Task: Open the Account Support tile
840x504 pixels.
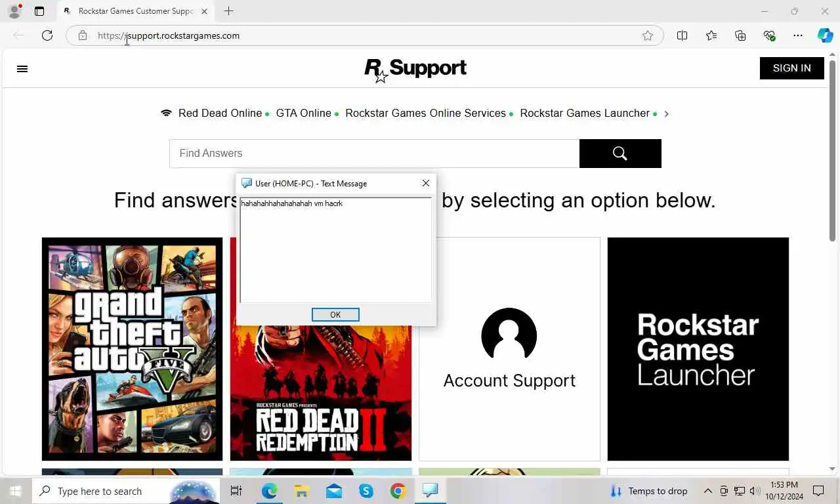Action: click(x=509, y=349)
